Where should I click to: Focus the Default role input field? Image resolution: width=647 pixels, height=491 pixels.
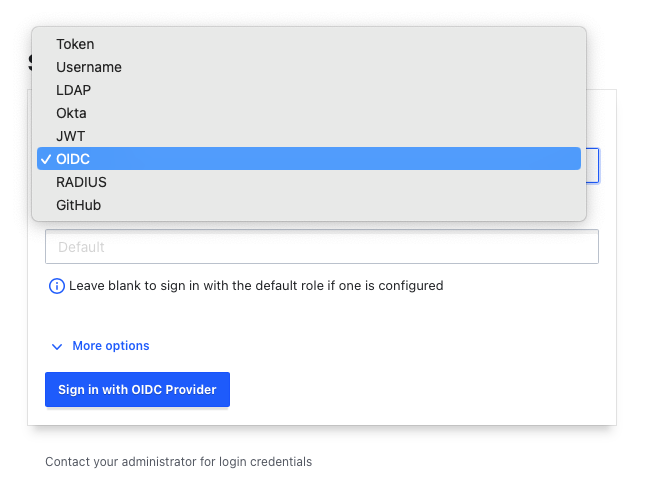(321, 246)
